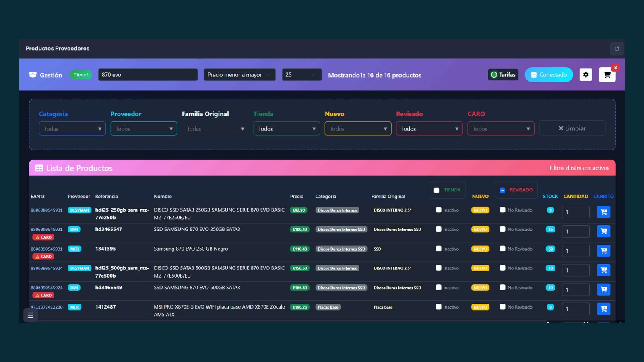The height and width of the screenshot is (362, 644).
Task: Open the Proveedor filter dropdown
Action: (x=144, y=129)
